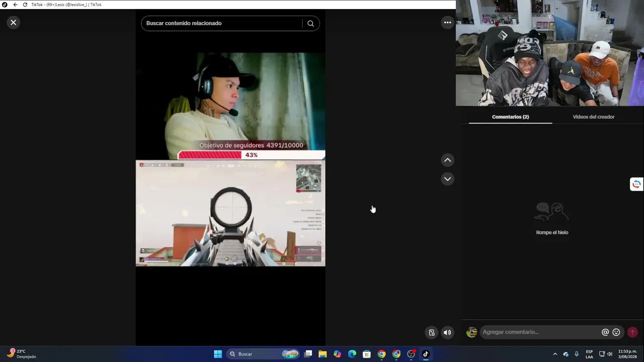Open File Explorer from the taskbar
This screenshot has height=362, width=644.
click(323, 354)
